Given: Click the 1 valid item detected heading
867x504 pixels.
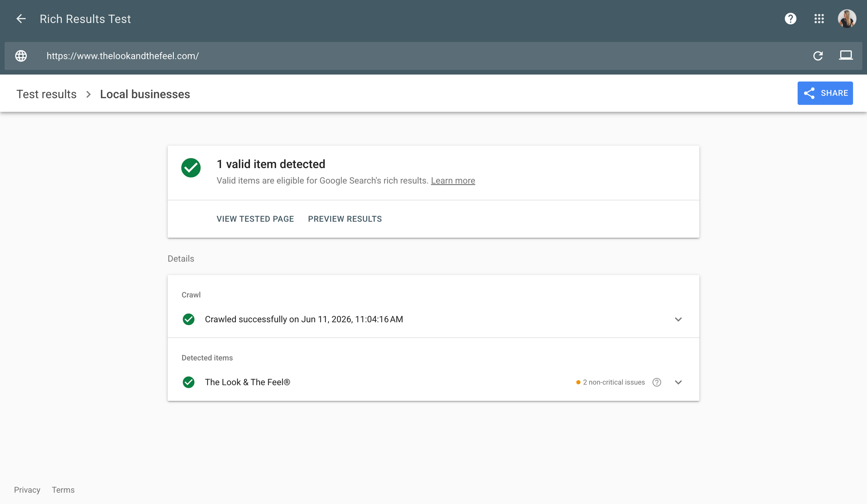Looking at the screenshot, I should tap(271, 164).
